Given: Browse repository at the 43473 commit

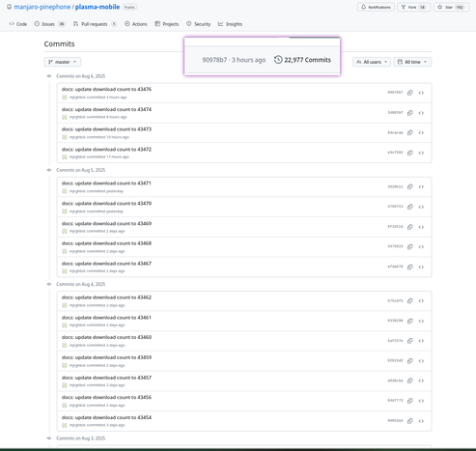Looking at the screenshot, I should click(421, 132).
